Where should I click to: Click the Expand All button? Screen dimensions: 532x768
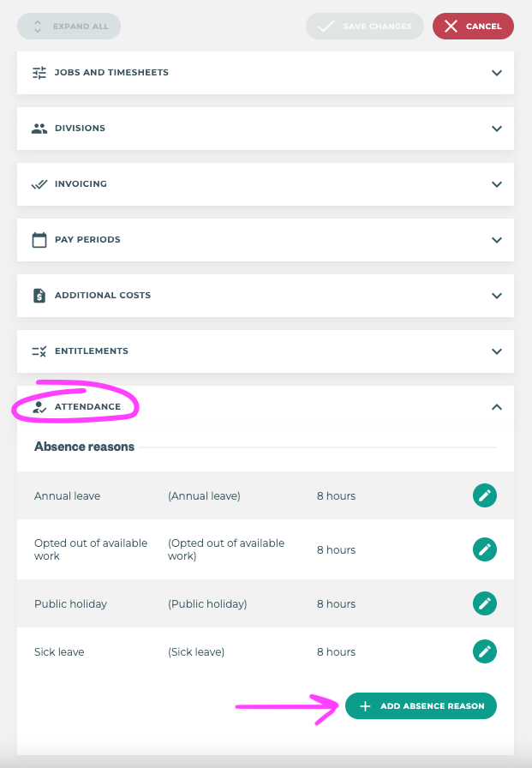tap(69, 27)
